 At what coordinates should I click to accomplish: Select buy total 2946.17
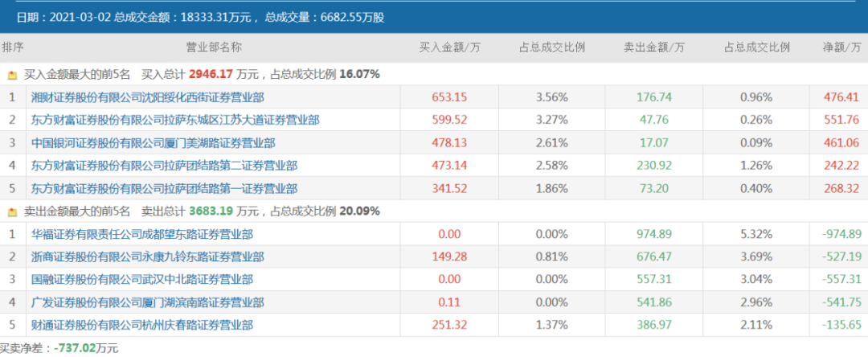pyautogui.click(x=211, y=74)
